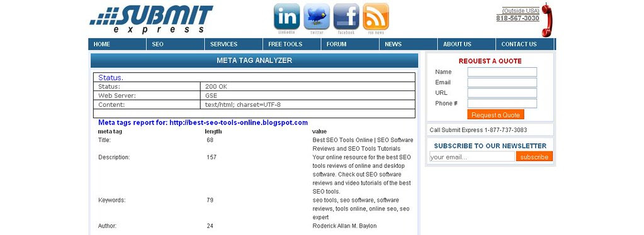Click 'Roderick Allan M. Baylon' author value
Image resolution: width=644 pixels, height=235 pixels.
click(x=344, y=226)
